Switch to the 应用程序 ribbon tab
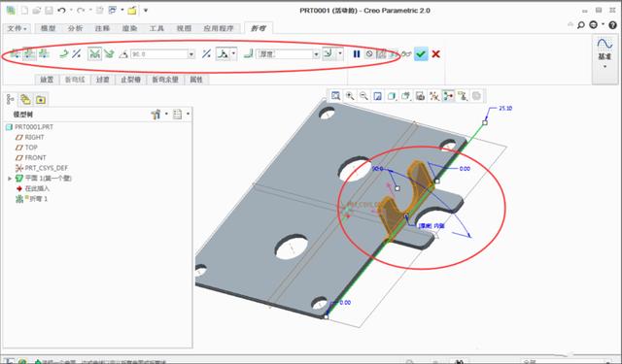 point(219,28)
